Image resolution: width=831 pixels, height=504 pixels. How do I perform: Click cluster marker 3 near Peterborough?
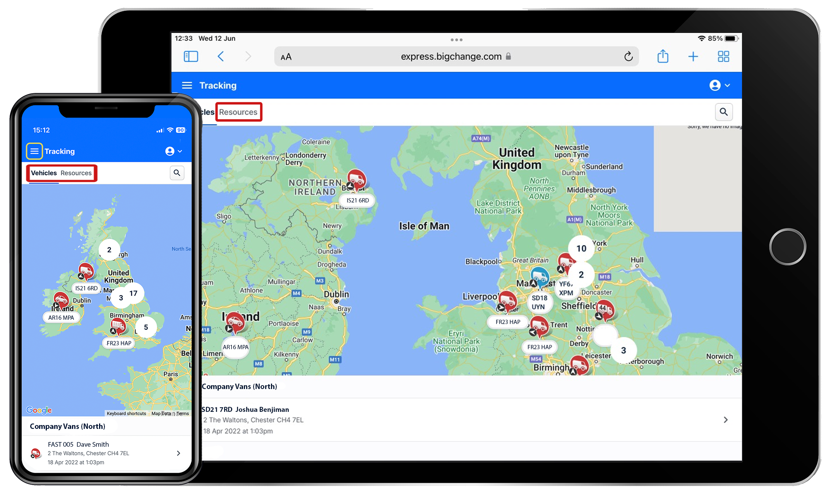(623, 350)
